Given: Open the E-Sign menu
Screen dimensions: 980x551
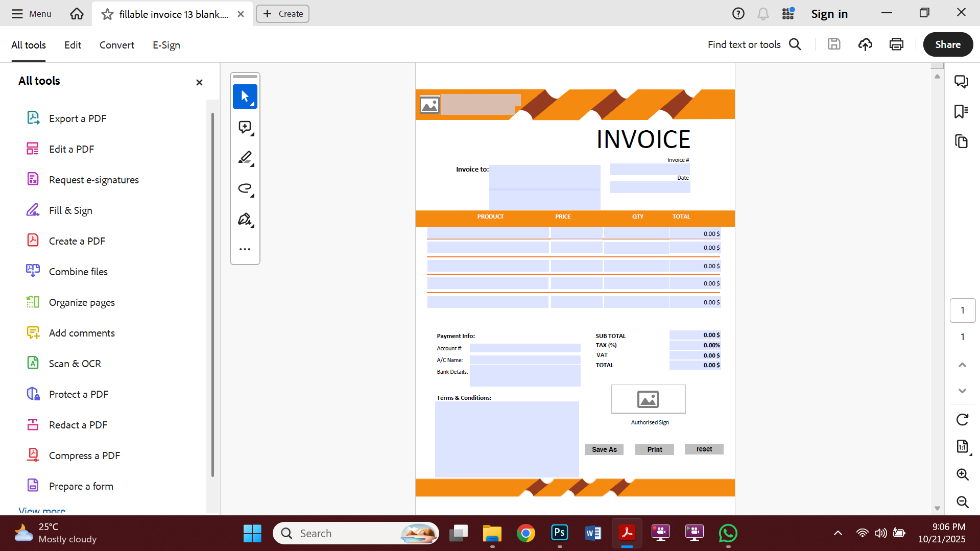Looking at the screenshot, I should point(166,45).
